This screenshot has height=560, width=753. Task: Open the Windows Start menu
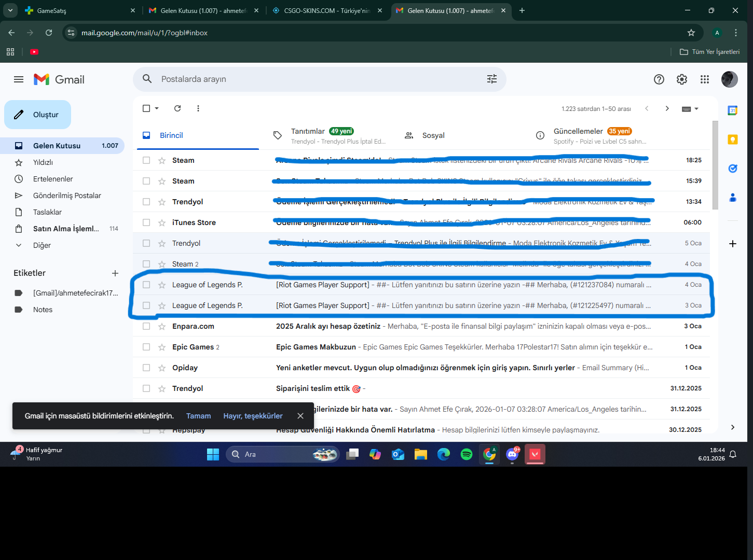tap(213, 454)
